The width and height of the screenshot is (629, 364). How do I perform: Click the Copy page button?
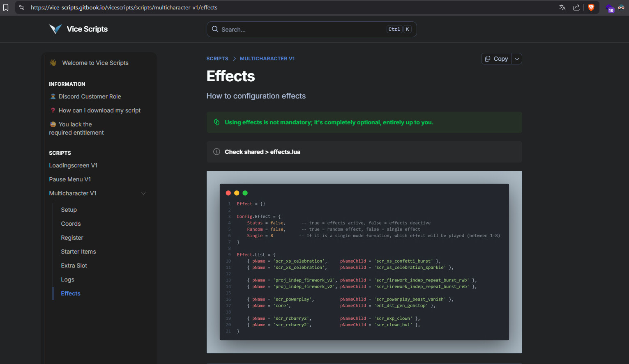[496, 59]
